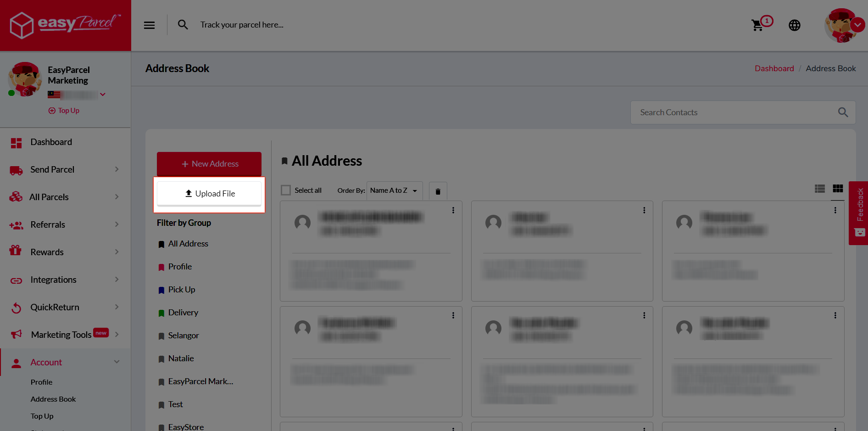Click the trash delete icon
Image resolution: width=868 pixels, height=431 pixels.
[x=438, y=191]
